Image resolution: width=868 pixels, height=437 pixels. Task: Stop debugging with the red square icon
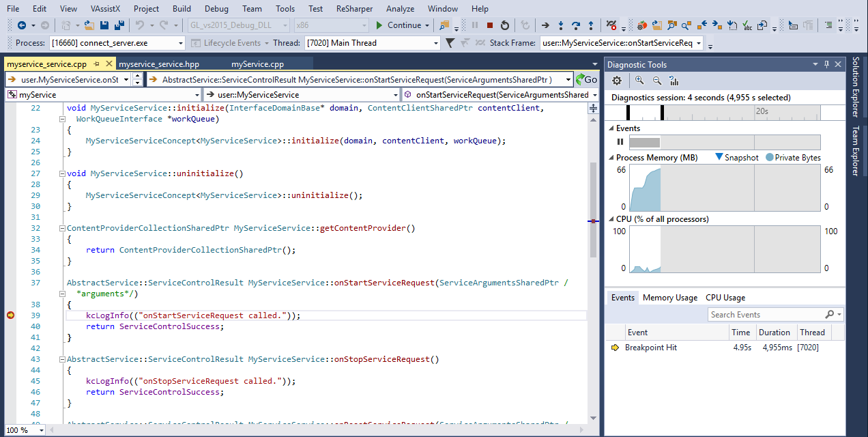click(x=489, y=24)
